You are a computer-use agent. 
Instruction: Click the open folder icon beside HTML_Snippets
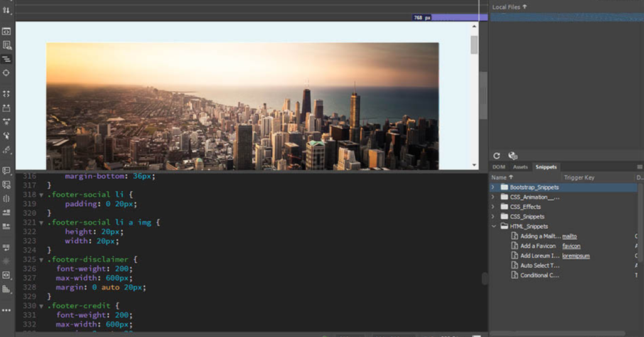[504, 226]
